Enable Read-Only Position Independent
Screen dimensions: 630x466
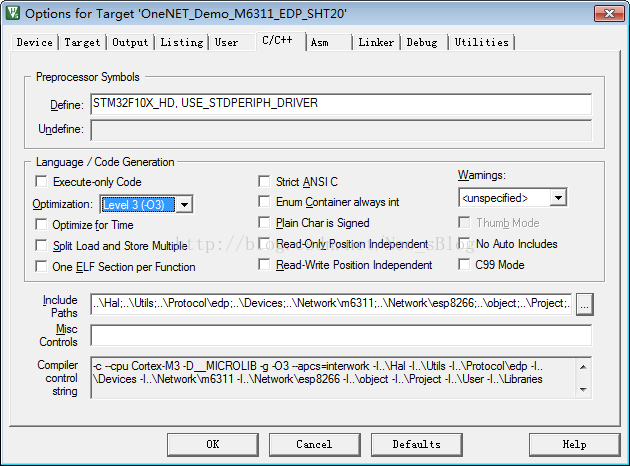pos(264,243)
